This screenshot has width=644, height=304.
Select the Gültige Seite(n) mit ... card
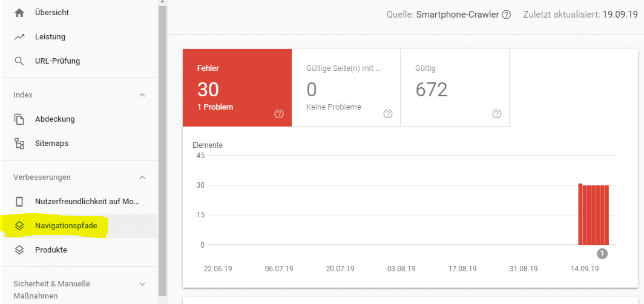click(x=346, y=88)
